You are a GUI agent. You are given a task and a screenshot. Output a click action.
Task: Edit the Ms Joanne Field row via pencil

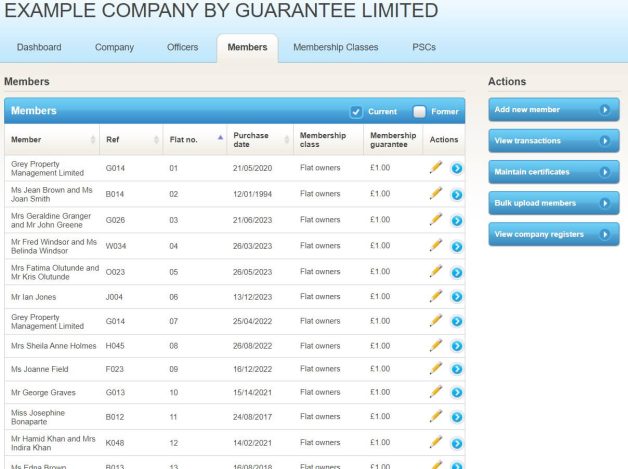tap(436, 369)
